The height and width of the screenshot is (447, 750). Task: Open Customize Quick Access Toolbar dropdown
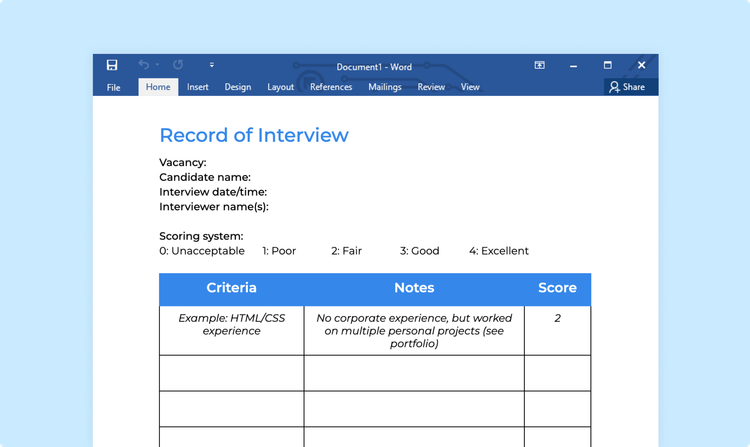click(x=212, y=65)
